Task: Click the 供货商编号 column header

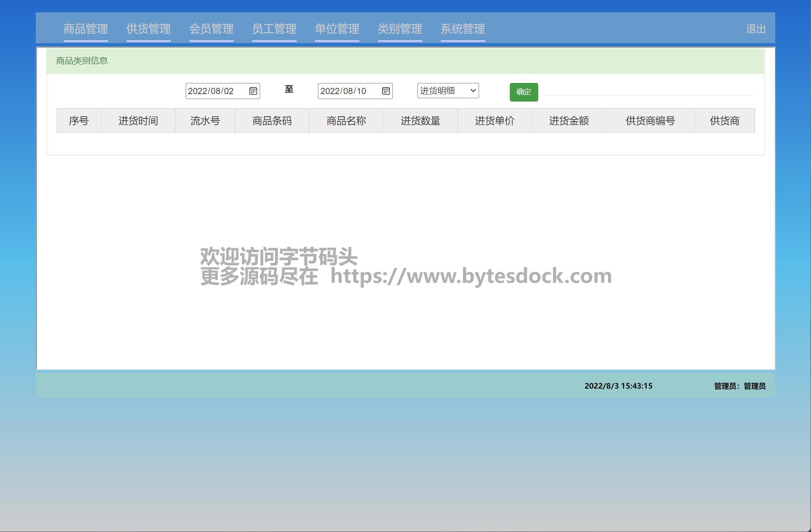Action: coord(650,121)
